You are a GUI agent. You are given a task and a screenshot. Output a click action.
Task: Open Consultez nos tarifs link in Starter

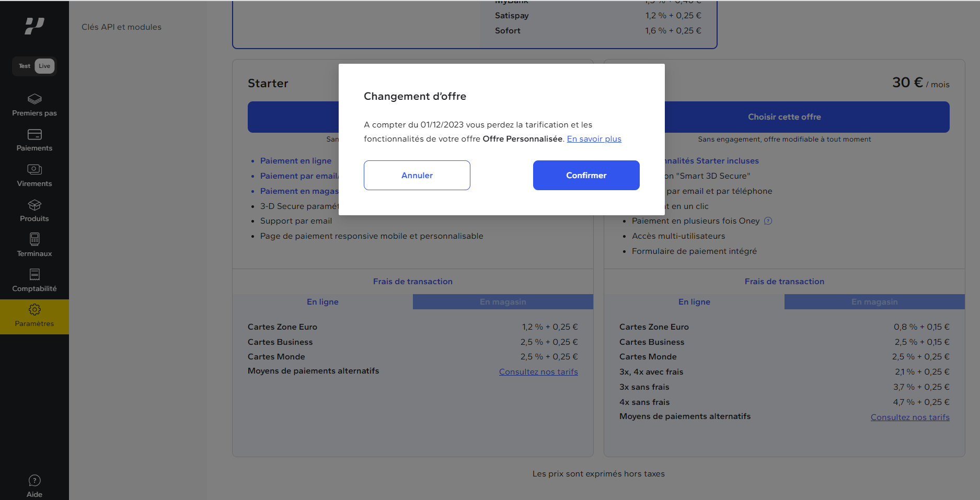pyautogui.click(x=538, y=372)
